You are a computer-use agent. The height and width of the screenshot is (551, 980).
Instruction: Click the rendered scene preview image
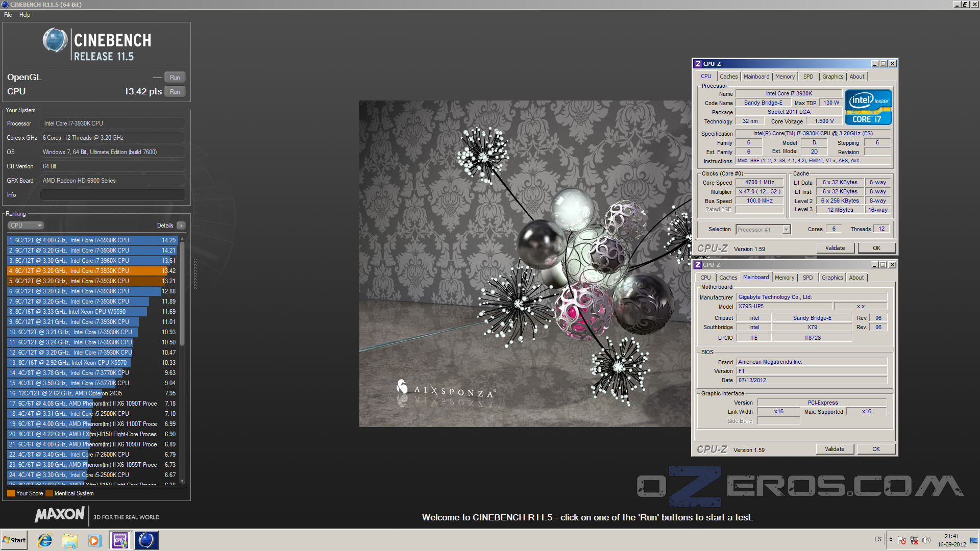pyautogui.click(x=525, y=263)
